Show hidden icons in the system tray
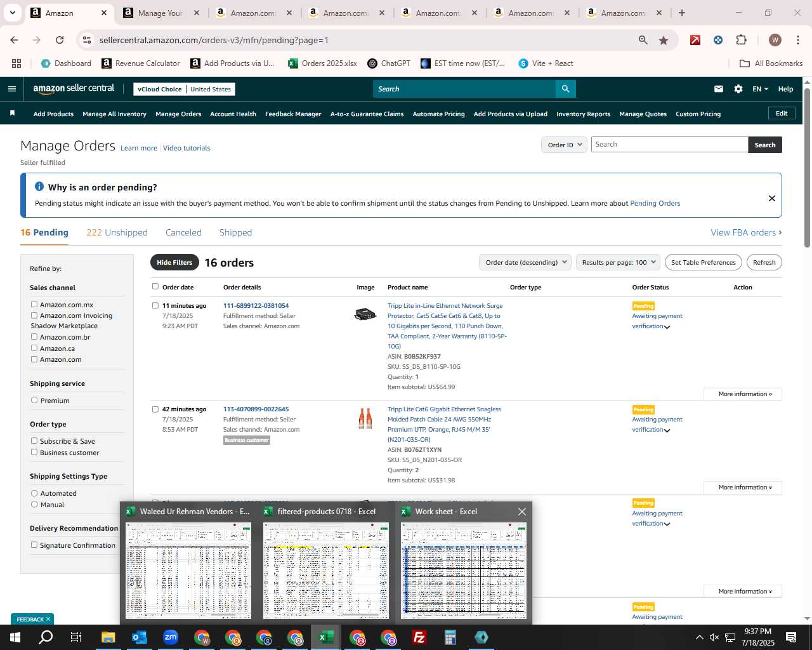The height and width of the screenshot is (650, 812). (x=699, y=637)
